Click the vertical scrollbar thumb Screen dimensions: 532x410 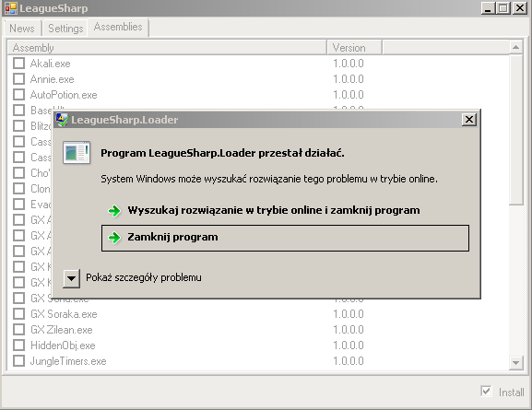tap(515, 130)
